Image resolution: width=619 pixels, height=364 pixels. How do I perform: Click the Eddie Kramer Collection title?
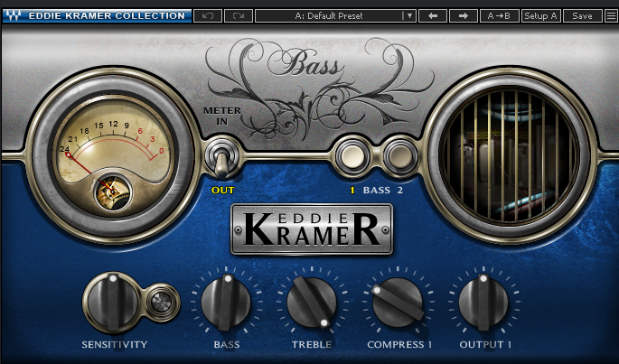point(107,15)
